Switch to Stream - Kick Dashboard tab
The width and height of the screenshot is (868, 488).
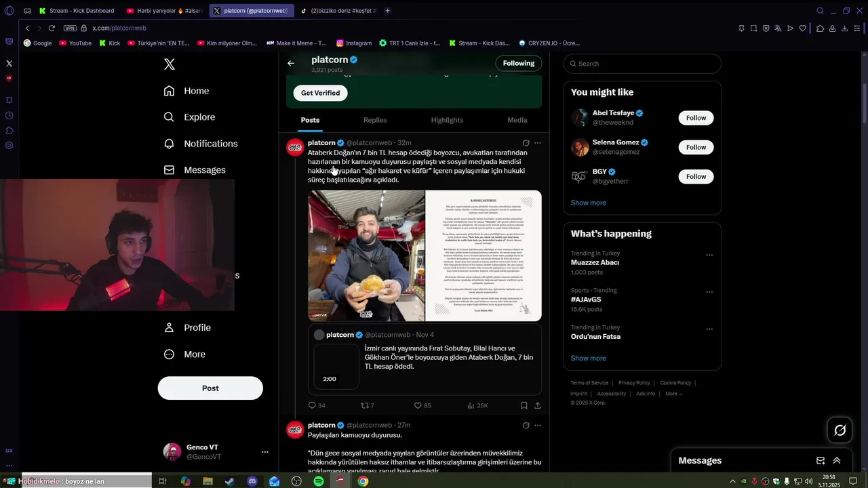[77, 11]
